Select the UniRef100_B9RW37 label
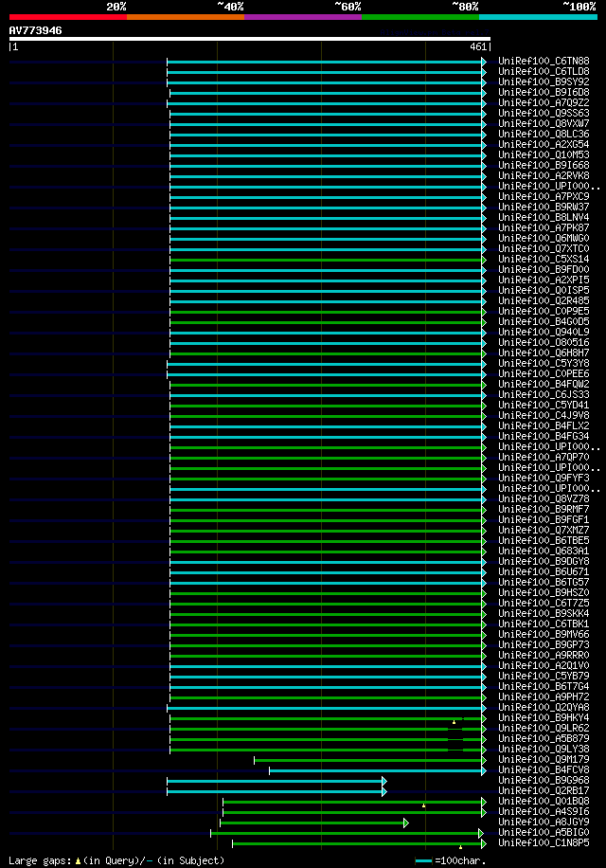This screenshot has width=606, height=868. 544,207
